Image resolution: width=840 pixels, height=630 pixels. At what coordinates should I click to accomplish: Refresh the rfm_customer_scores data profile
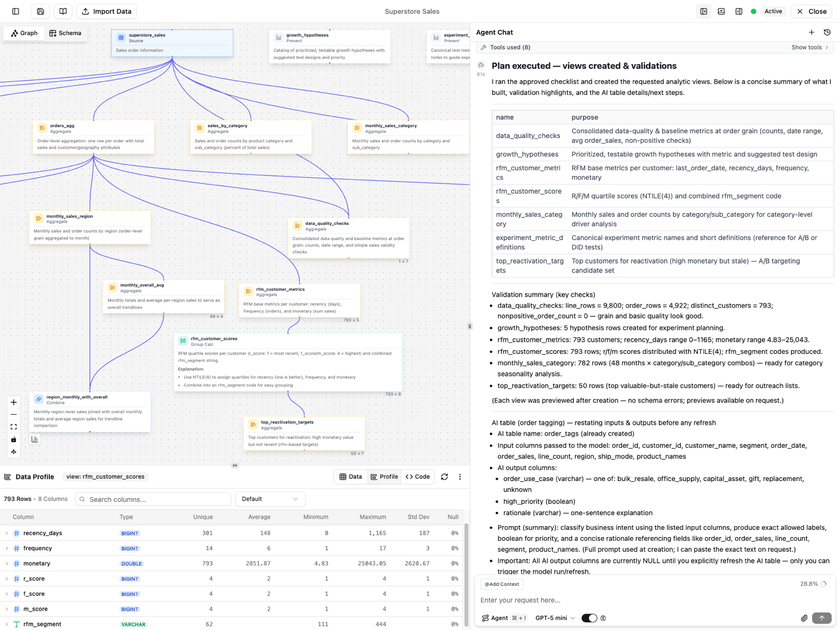coord(445,477)
